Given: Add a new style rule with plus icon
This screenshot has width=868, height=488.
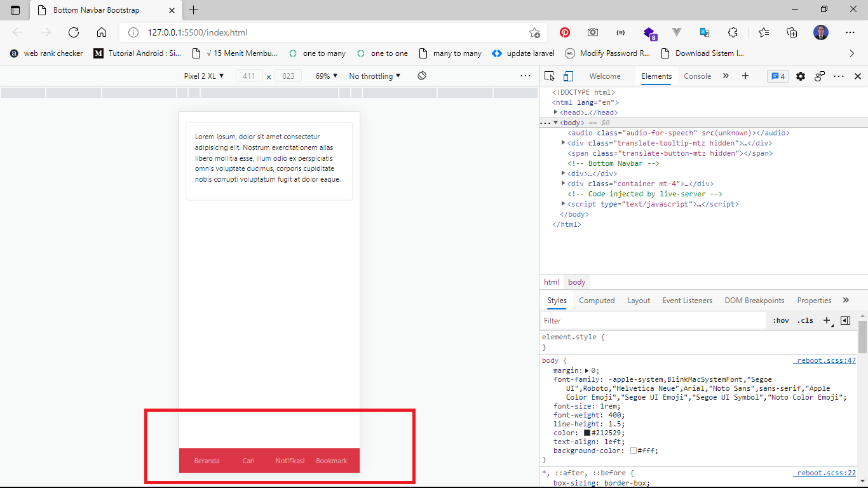Looking at the screenshot, I should point(826,320).
